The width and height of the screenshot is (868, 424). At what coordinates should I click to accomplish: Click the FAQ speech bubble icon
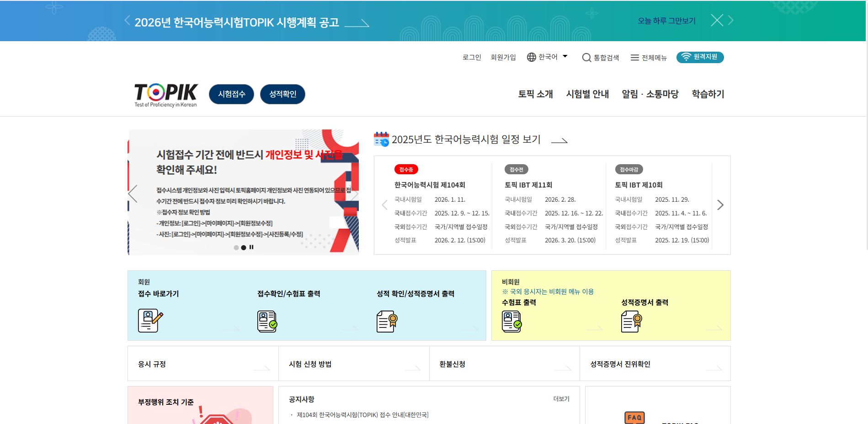[634, 417]
